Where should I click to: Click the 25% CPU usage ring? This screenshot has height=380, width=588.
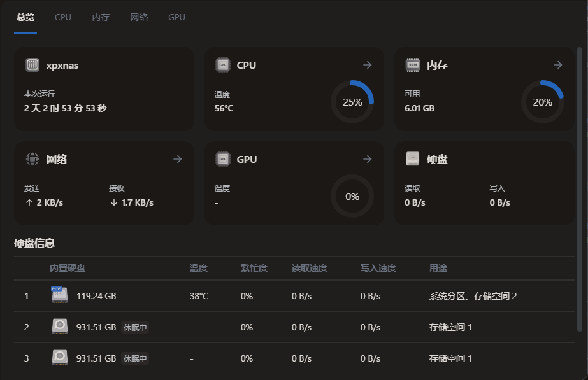tap(352, 102)
